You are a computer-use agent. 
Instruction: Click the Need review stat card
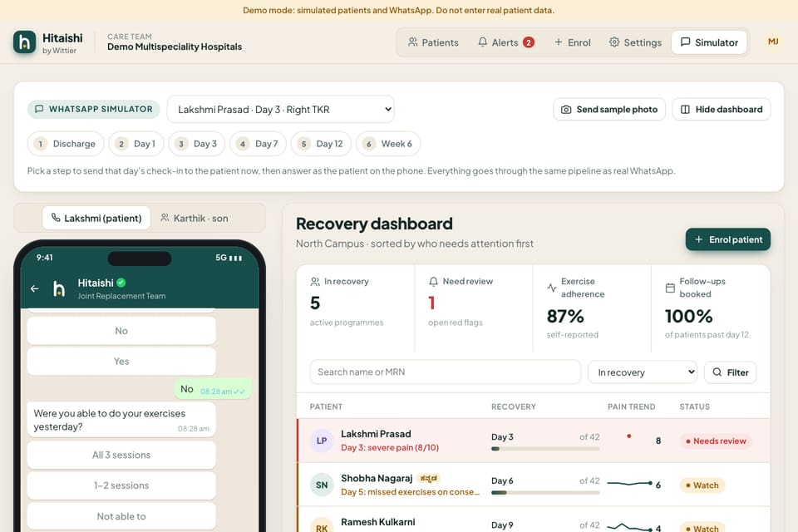pos(474,308)
